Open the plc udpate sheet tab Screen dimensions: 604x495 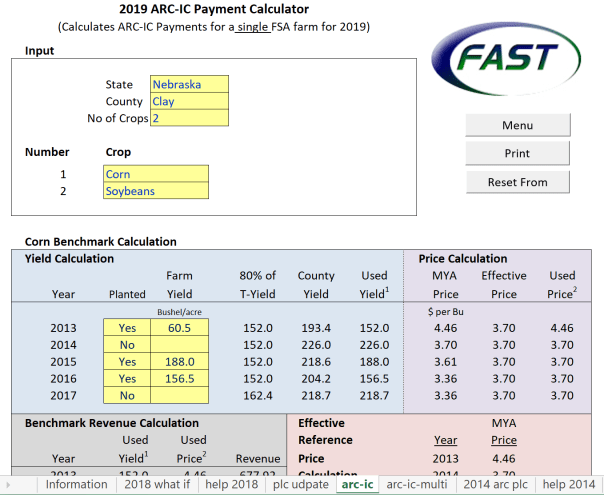[x=301, y=484]
